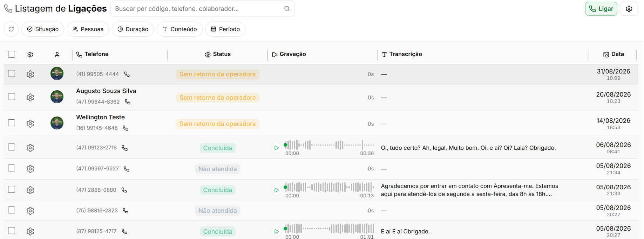Click the Data column header
This screenshot has height=239, width=644.
(614, 54)
